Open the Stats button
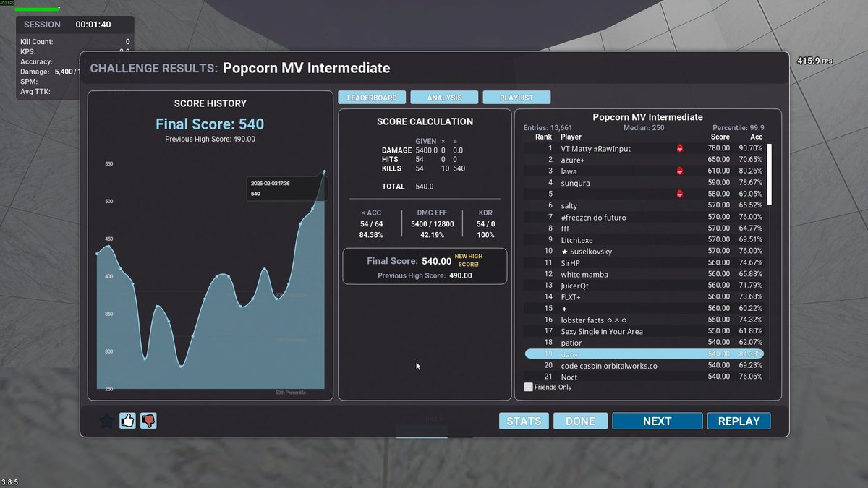This screenshot has height=488, width=868. [x=524, y=421]
